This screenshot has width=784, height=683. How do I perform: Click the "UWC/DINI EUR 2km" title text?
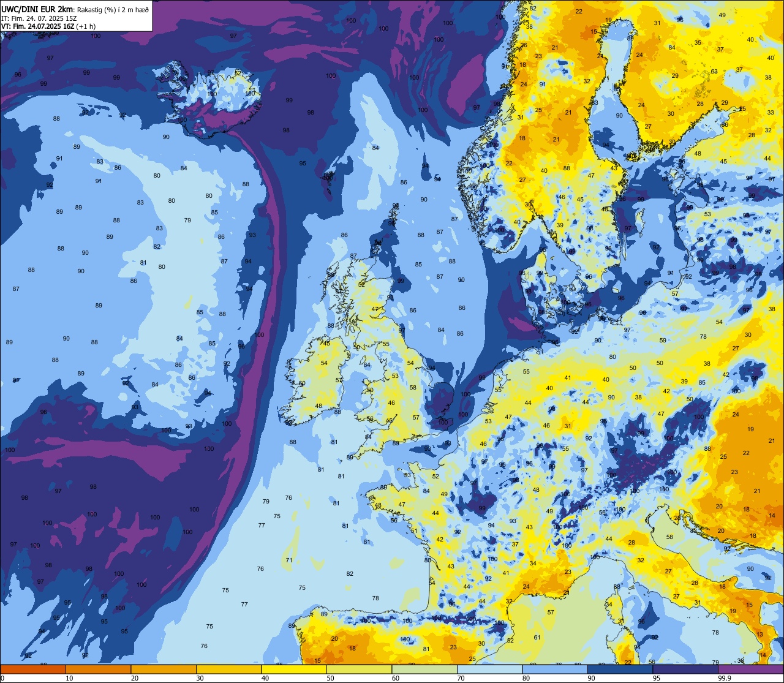[x=36, y=9]
